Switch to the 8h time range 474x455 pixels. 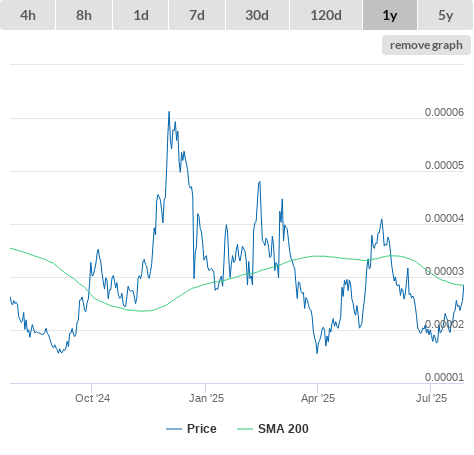pyautogui.click(x=84, y=15)
